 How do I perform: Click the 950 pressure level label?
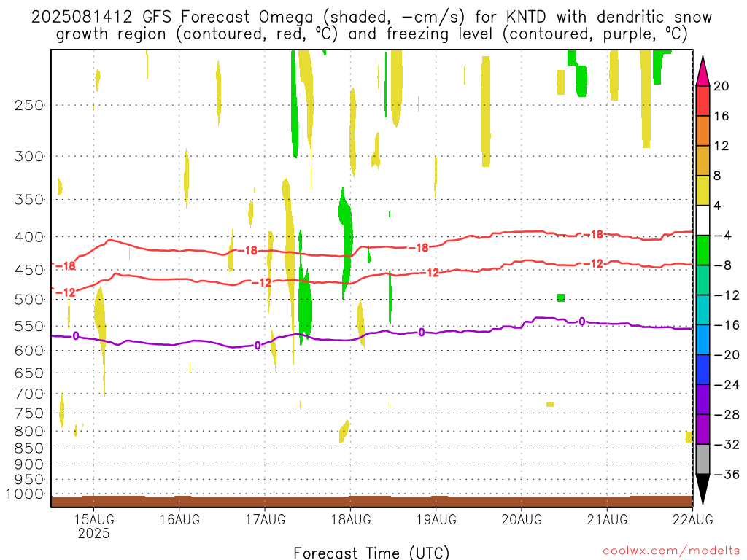(x=29, y=480)
